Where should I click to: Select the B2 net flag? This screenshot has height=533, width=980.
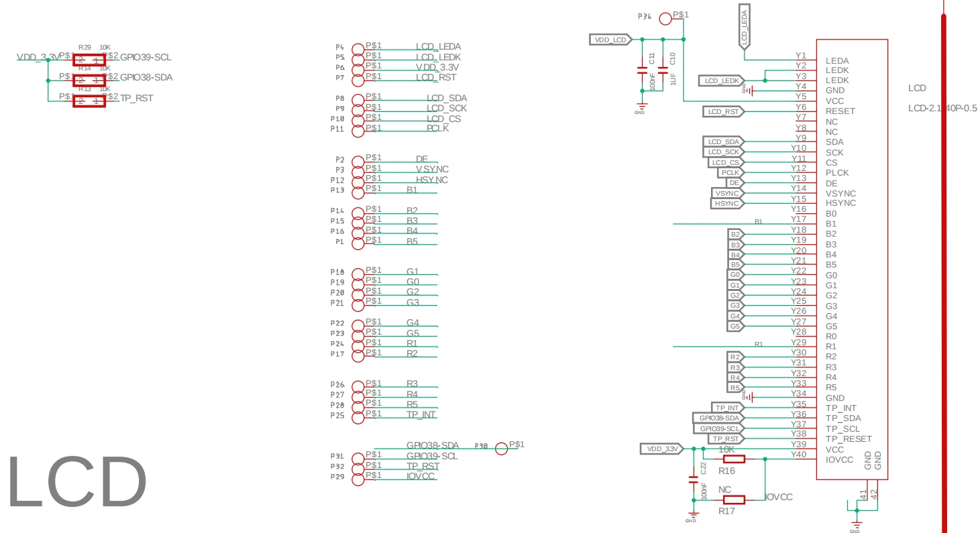(737, 234)
